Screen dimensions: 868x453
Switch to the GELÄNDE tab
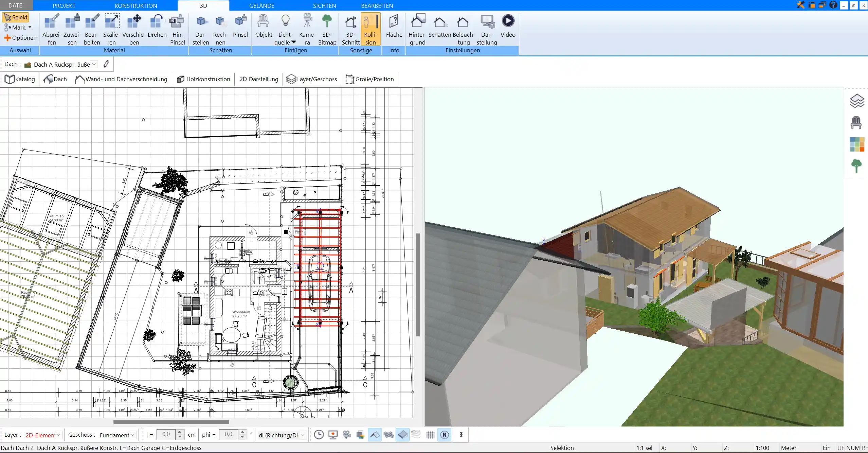pos(261,5)
